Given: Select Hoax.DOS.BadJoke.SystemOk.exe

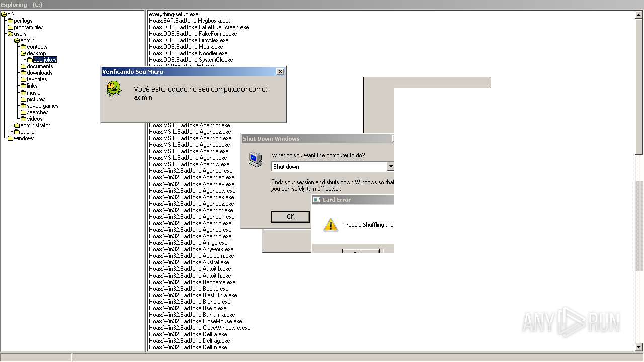Looking at the screenshot, I should tap(191, 60).
